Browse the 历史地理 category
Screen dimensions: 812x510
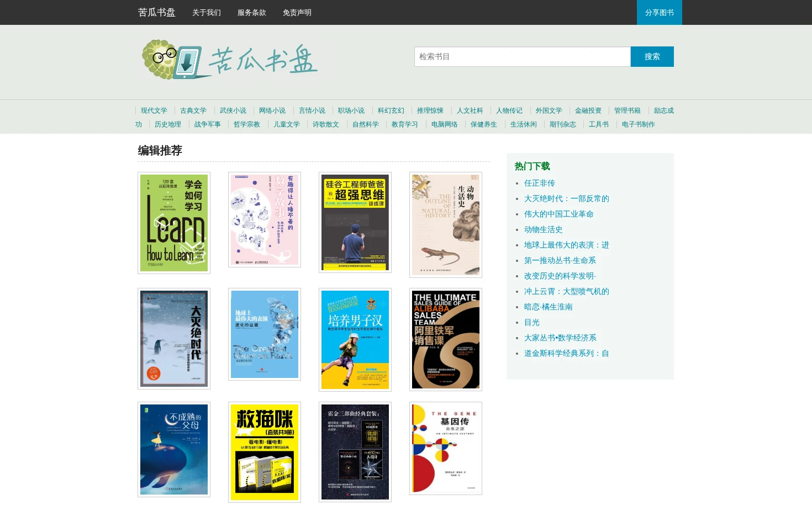[168, 124]
